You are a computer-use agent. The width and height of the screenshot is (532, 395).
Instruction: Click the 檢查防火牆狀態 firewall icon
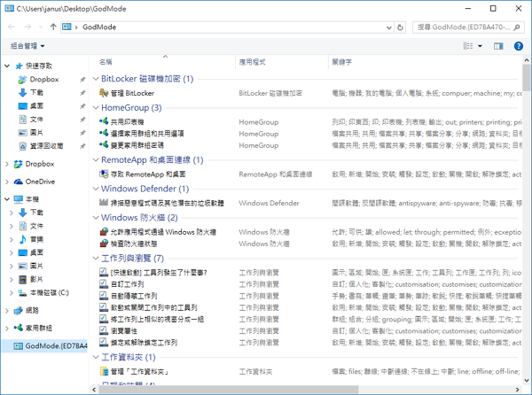(104, 244)
